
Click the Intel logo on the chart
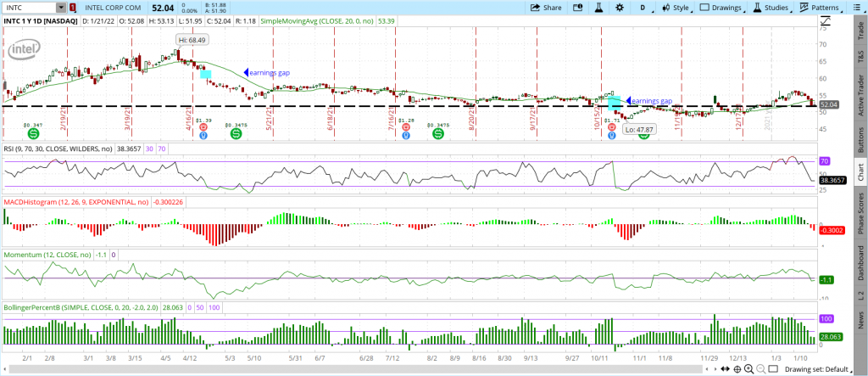click(25, 50)
